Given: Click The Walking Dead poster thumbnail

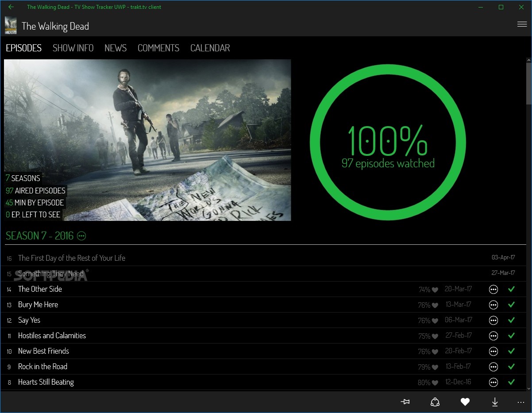Looking at the screenshot, I should click(x=11, y=26).
